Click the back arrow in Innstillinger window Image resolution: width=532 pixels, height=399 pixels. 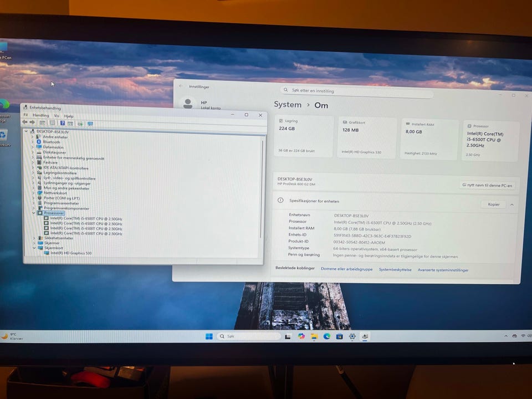tap(181, 86)
